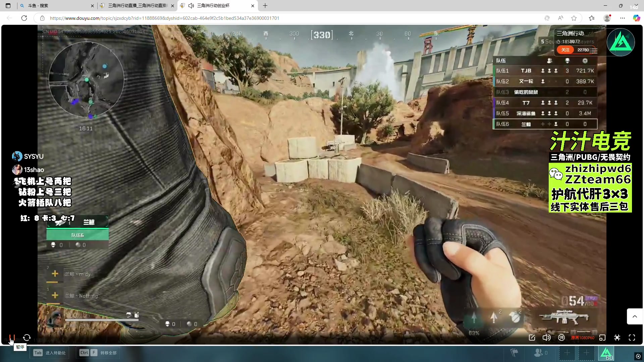The image size is (644, 362).
Task: Click the circular target icon bottom corner
Action: 638,356
